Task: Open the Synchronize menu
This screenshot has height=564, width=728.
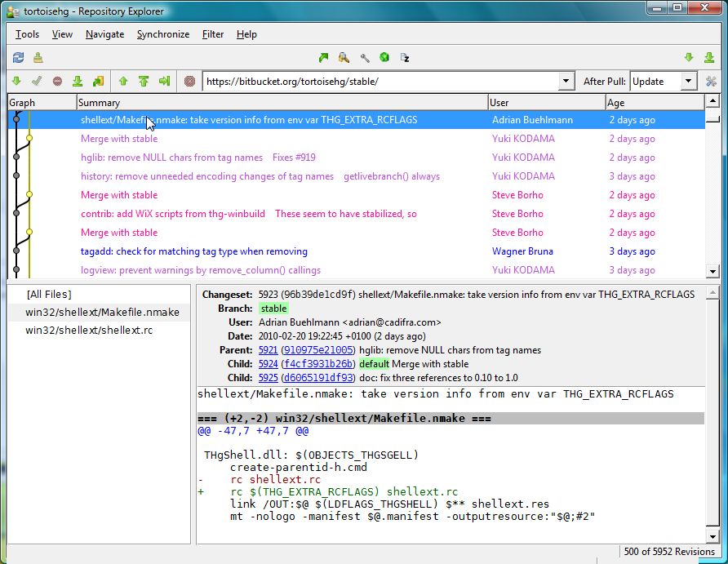Action: coord(162,34)
